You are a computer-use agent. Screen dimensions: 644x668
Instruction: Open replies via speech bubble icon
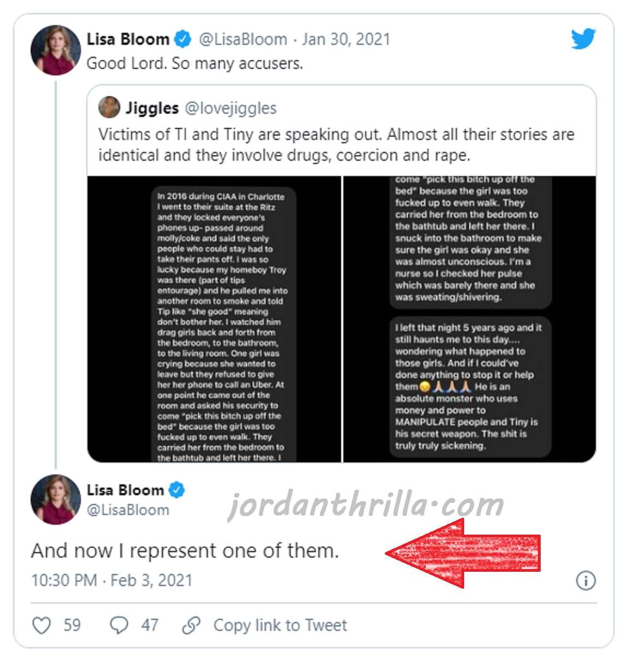119,625
